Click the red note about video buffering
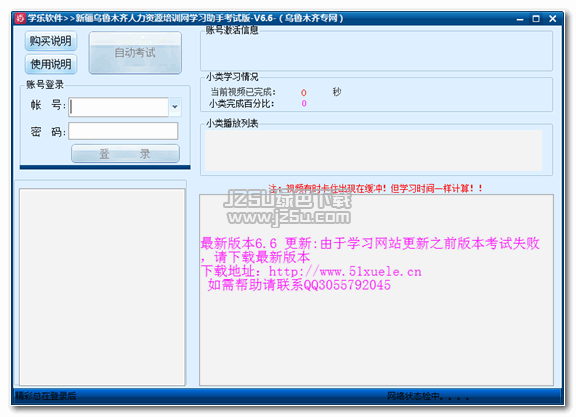Viewport: 576px width, 417px height. 375,189
